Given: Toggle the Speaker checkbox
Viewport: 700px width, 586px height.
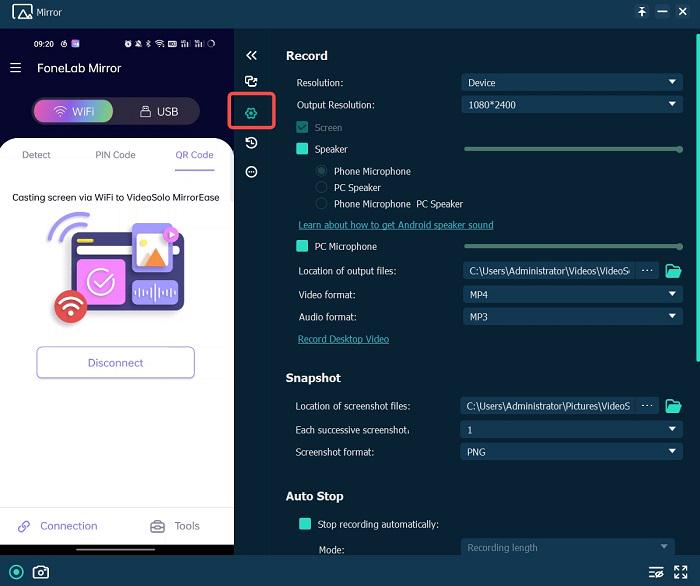Looking at the screenshot, I should [x=302, y=149].
